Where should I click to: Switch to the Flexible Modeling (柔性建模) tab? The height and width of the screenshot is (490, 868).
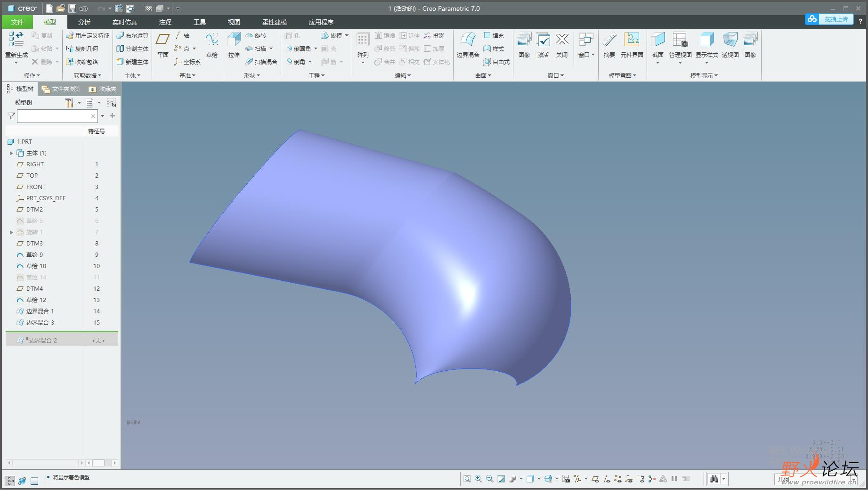point(275,22)
